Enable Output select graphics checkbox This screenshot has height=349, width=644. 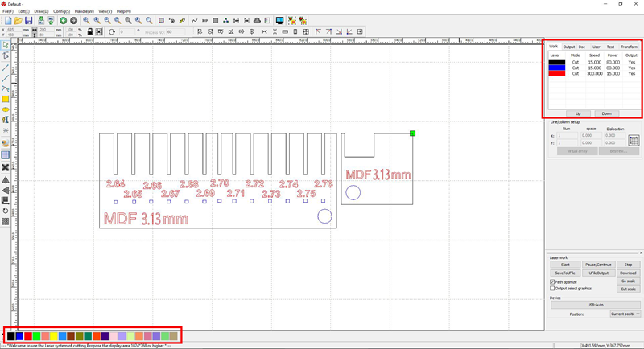(552, 289)
